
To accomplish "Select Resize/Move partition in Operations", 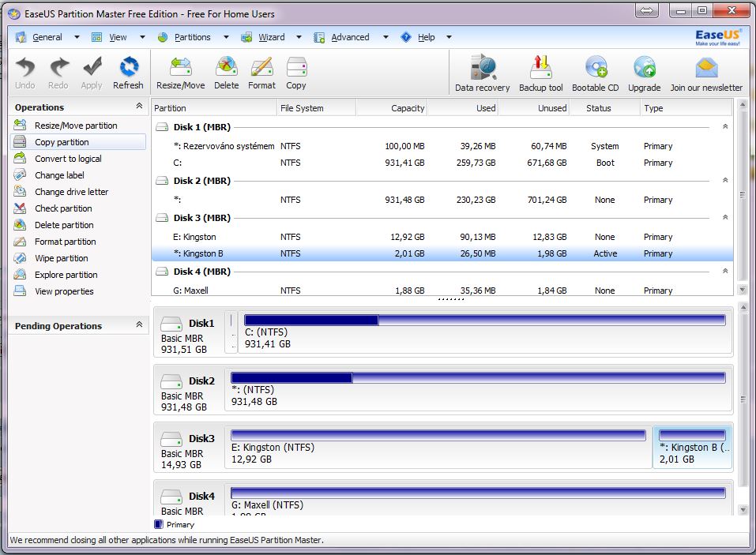I will 77,126.
